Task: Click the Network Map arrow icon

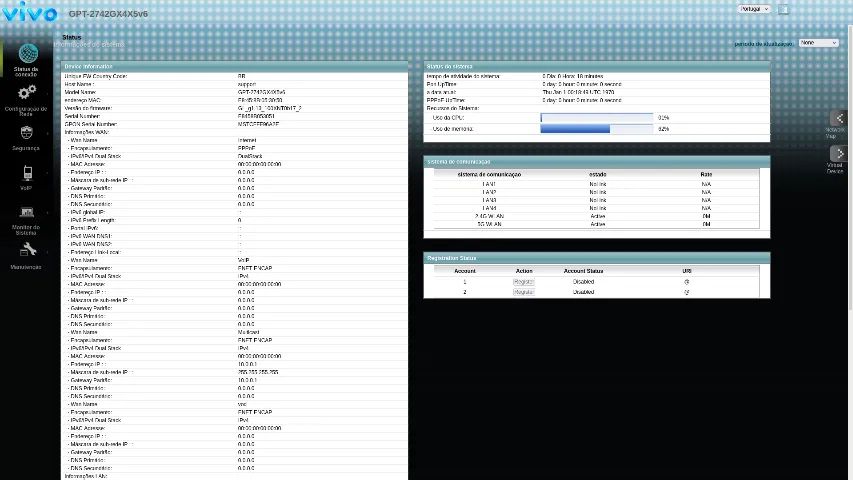Action: click(839, 118)
